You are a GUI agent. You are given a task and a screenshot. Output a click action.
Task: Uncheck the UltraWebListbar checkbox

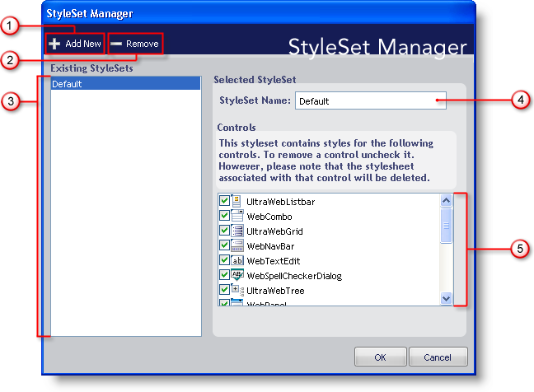[224, 201]
